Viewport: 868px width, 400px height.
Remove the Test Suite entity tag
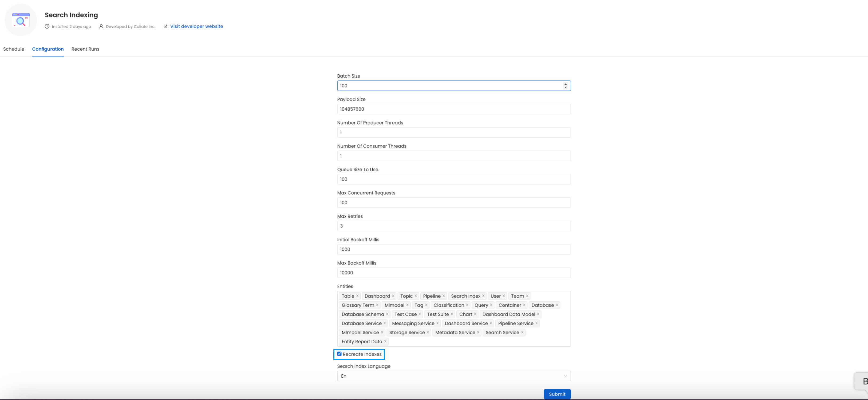[452, 314]
